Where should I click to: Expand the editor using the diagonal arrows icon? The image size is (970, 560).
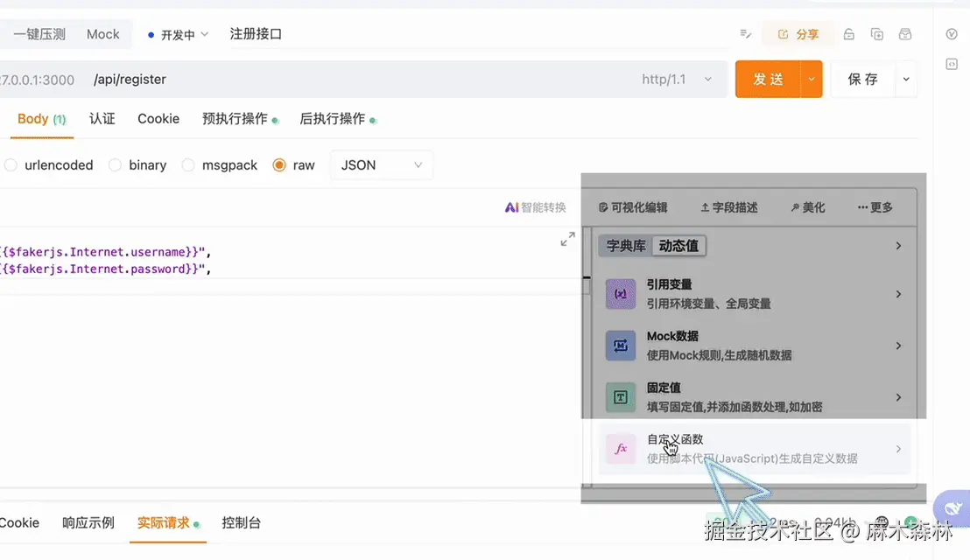567,239
